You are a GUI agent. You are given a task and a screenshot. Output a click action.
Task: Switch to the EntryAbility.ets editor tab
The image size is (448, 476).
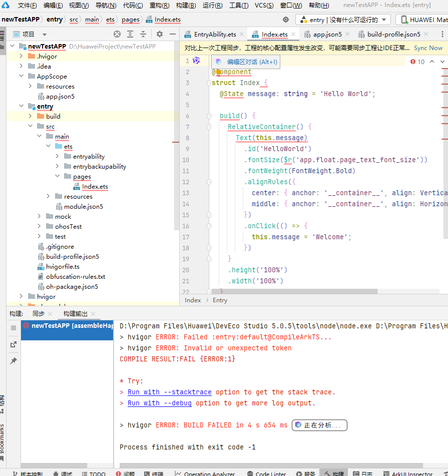pyautogui.click(x=214, y=35)
